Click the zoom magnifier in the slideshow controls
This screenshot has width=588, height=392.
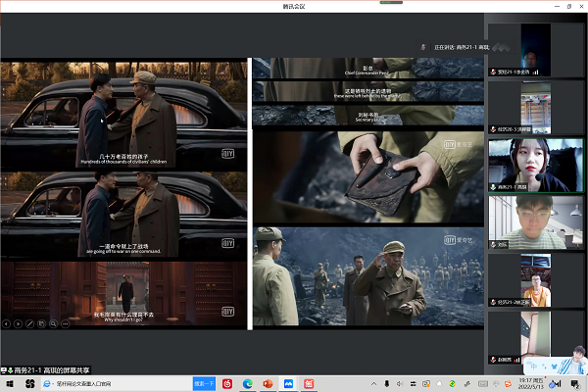(53, 322)
